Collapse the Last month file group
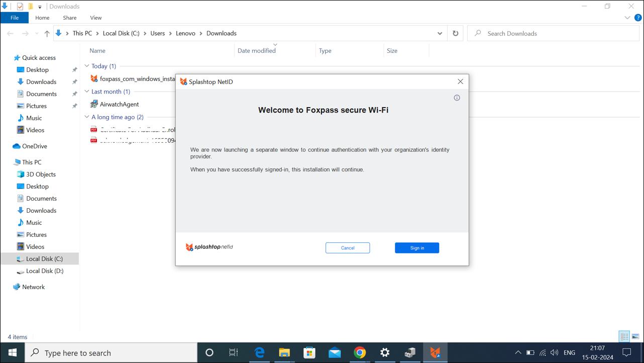Viewport: 644px width, 363px height. tap(87, 92)
